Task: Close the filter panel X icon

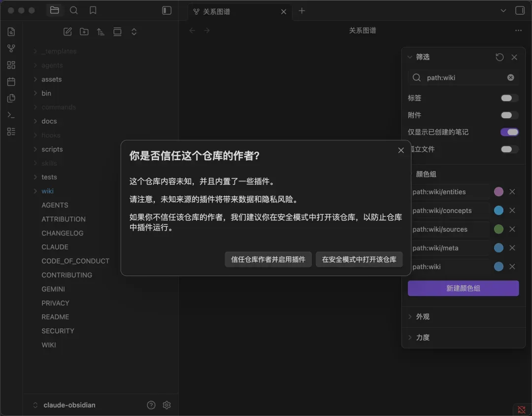Action: pyautogui.click(x=514, y=57)
